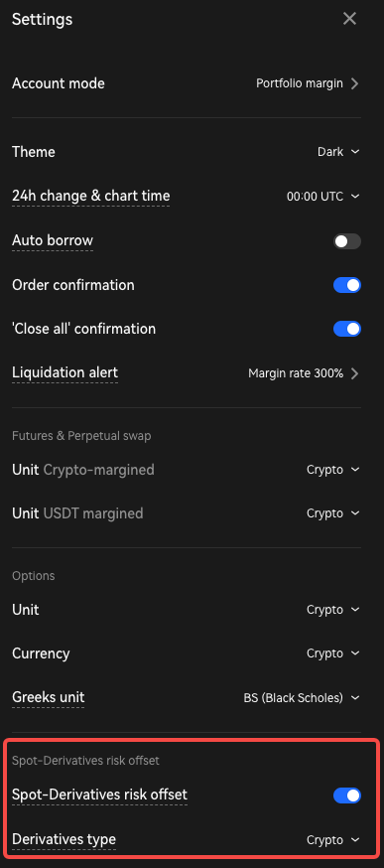This screenshot has width=384, height=868.
Task: Expand Unit Crypto-margined dropdown
Action: click(333, 470)
